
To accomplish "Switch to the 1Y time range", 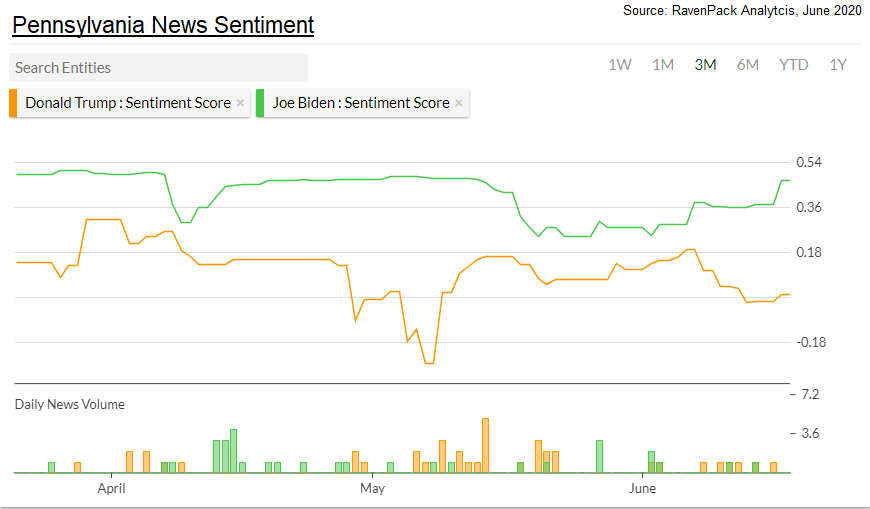I will (838, 65).
